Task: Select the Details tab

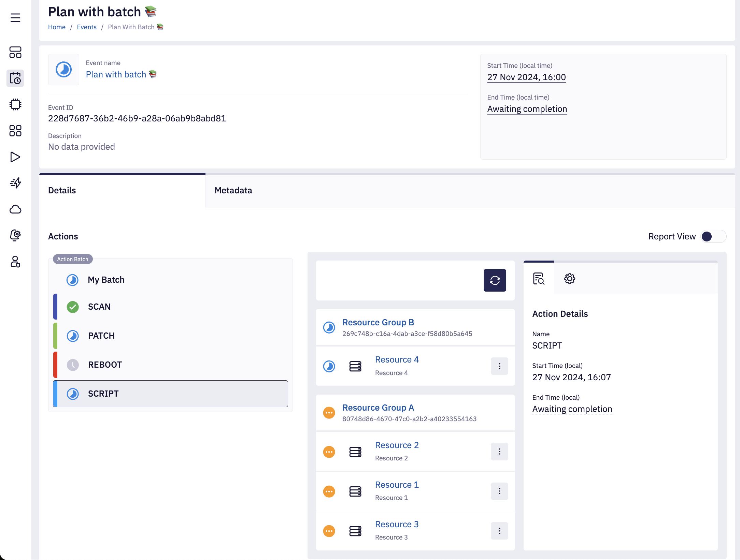Action: click(x=62, y=190)
